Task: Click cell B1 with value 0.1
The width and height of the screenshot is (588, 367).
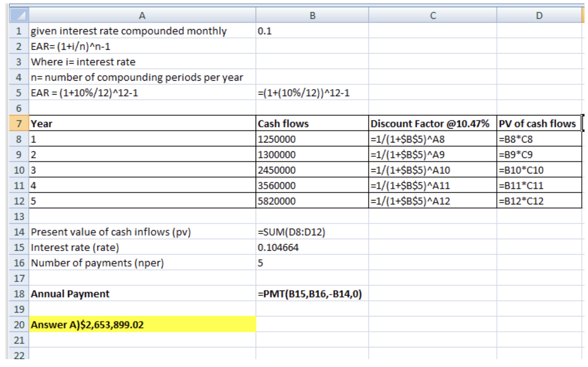Action: click(312, 31)
